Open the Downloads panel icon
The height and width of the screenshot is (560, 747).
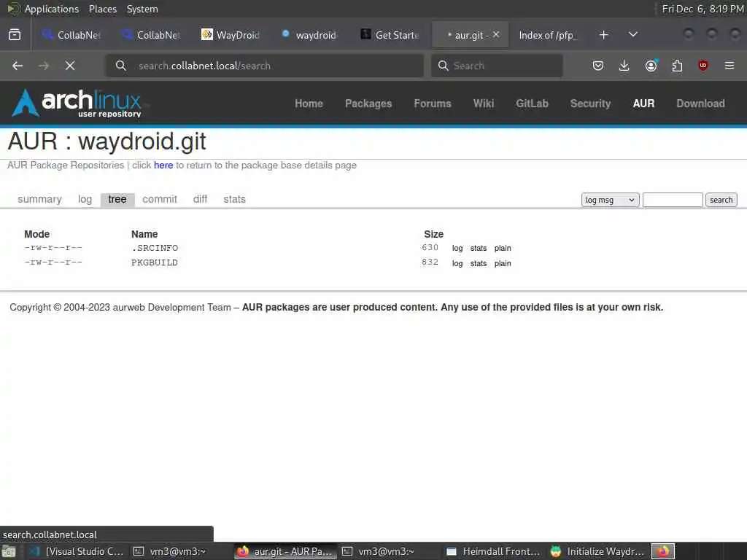tap(624, 66)
